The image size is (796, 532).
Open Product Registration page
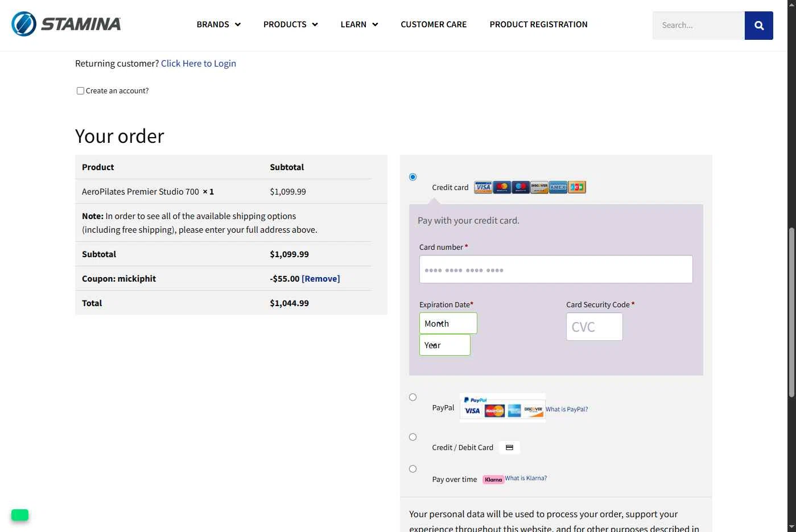tap(538, 24)
